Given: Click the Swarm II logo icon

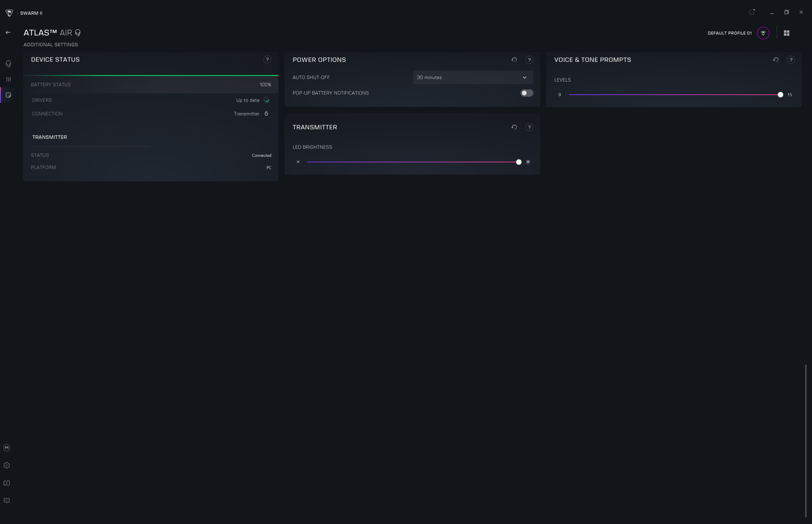Looking at the screenshot, I should pos(9,13).
